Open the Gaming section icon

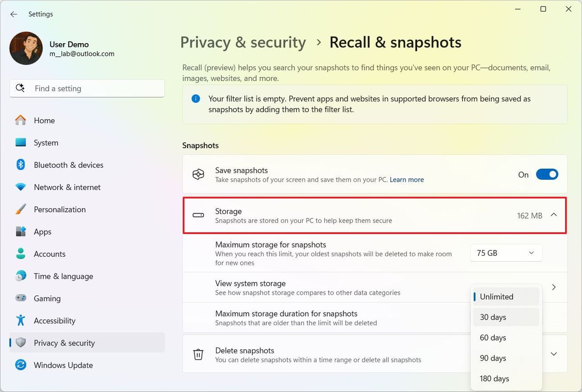point(19,298)
